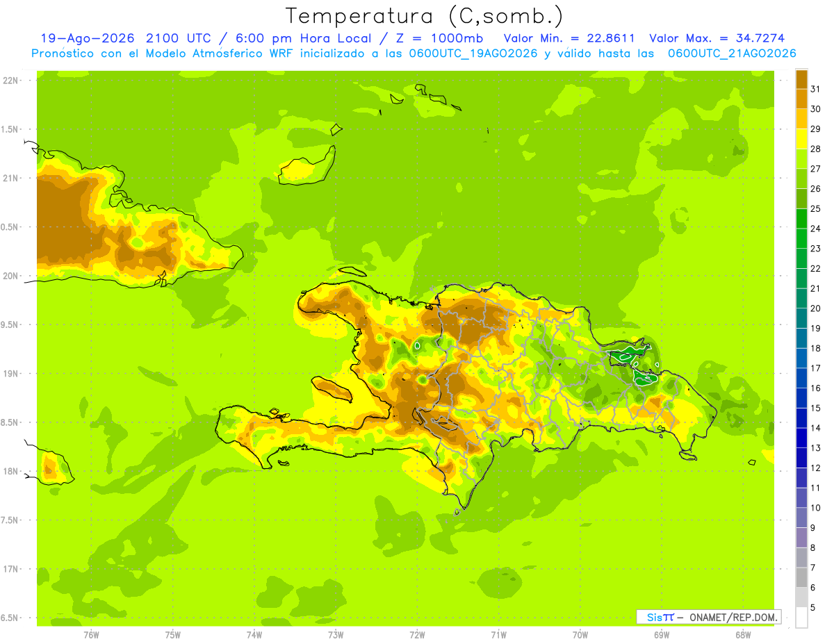Click the "69W" longitude label

click(x=662, y=634)
